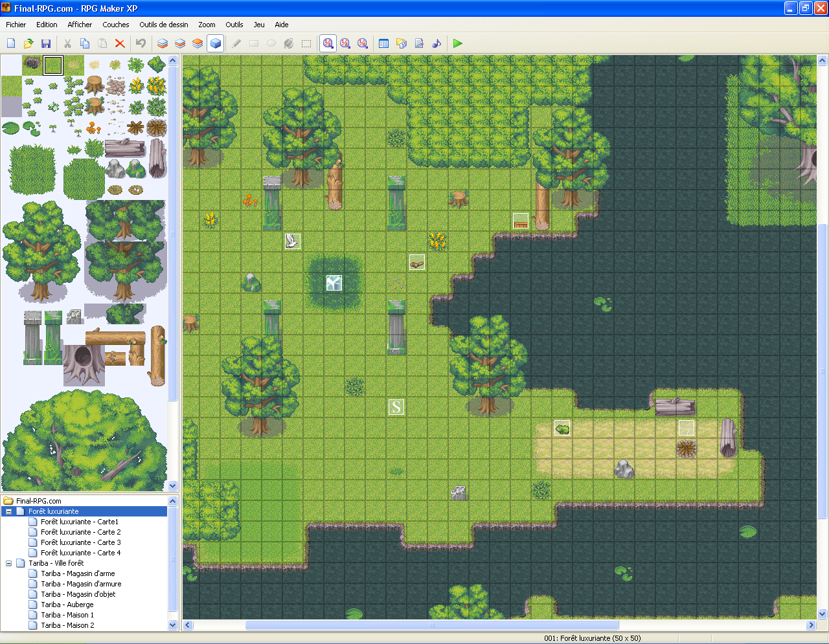Collapse the Tariba - Ville forêt branch
Viewport: 829px width, 644px height.
(x=9, y=563)
